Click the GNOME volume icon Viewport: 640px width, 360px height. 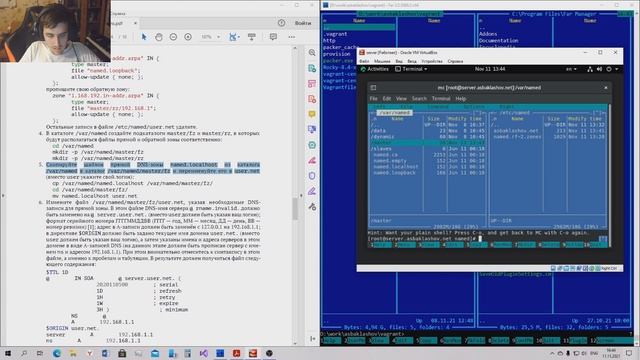coord(599,69)
